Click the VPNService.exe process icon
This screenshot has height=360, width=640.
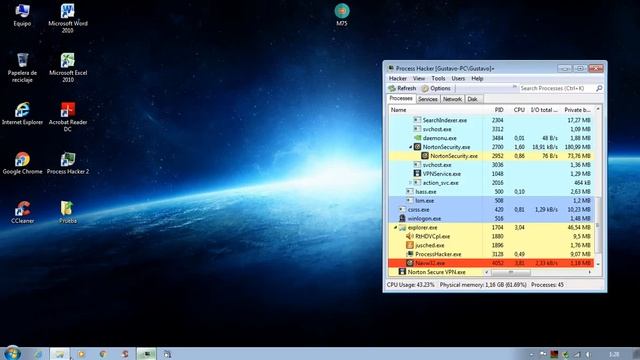click(417, 173)
